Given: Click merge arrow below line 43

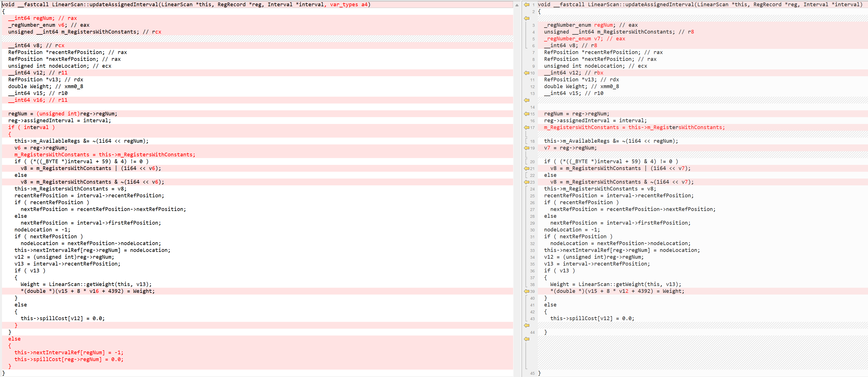Looking at the screenshot, I should tap(526, 326).
